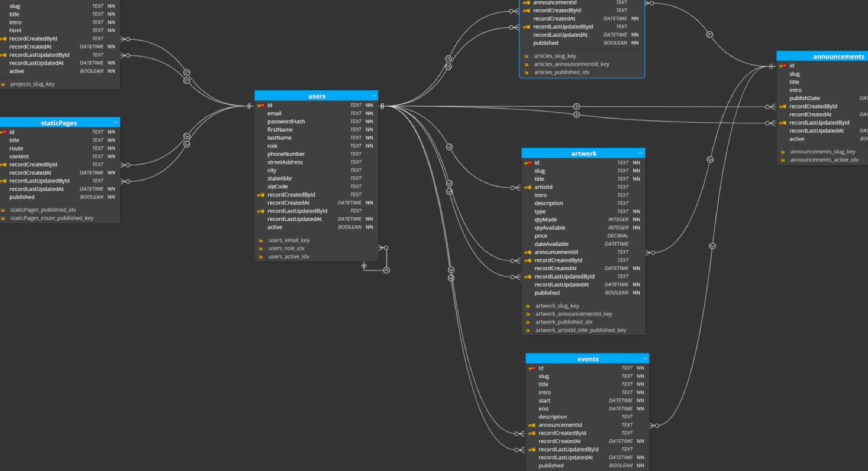Click the users id primary key icon

click(x=261, y=105)
